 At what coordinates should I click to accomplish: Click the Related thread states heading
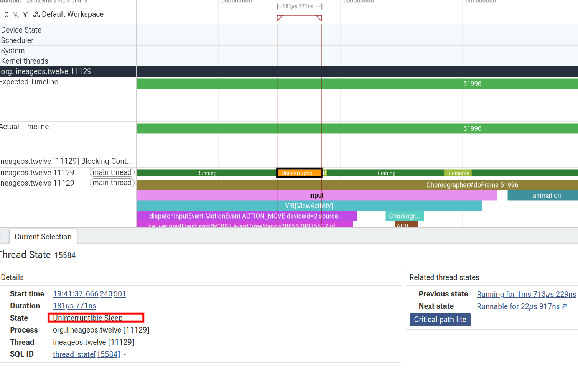click(444, 277)
